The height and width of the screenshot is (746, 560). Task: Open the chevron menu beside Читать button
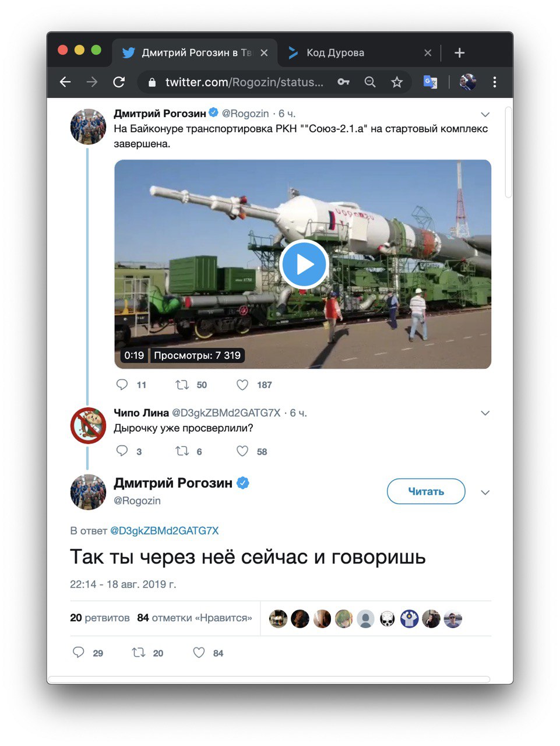485,492
